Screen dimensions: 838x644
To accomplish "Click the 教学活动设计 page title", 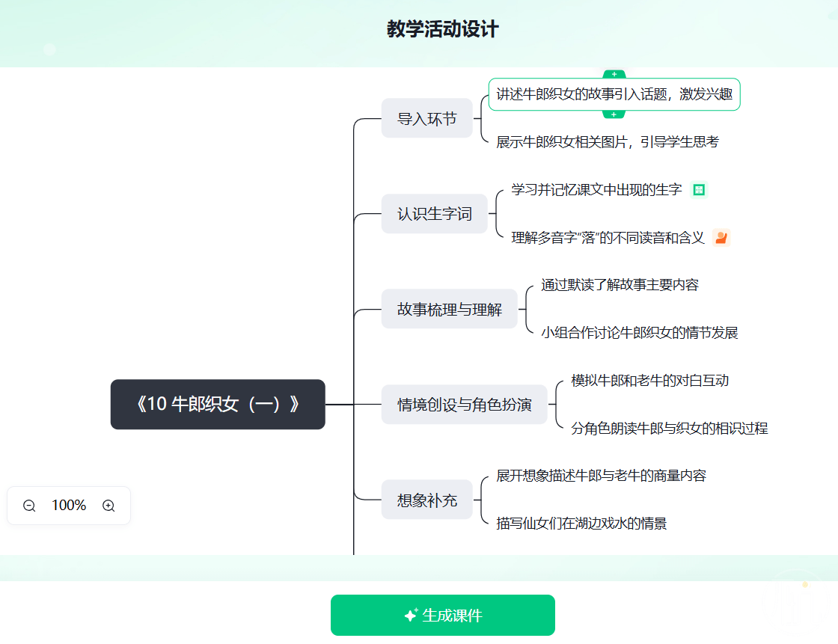I will [x=442, y=29].
